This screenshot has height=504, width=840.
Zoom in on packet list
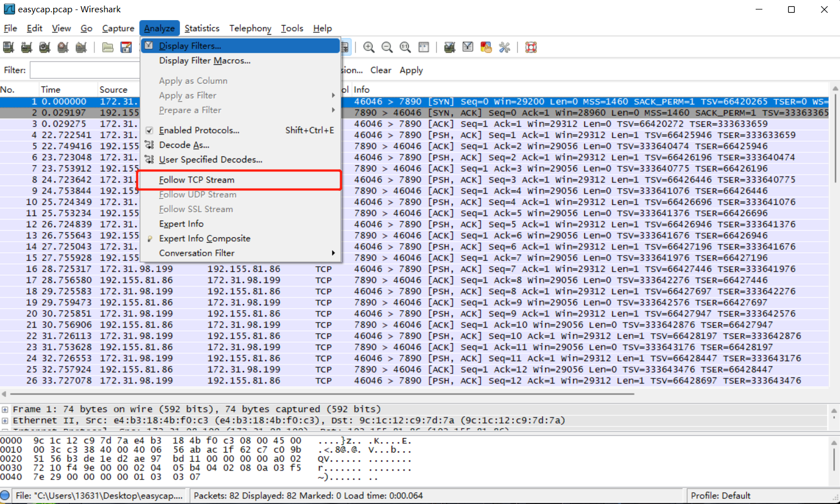pos(369,47)
